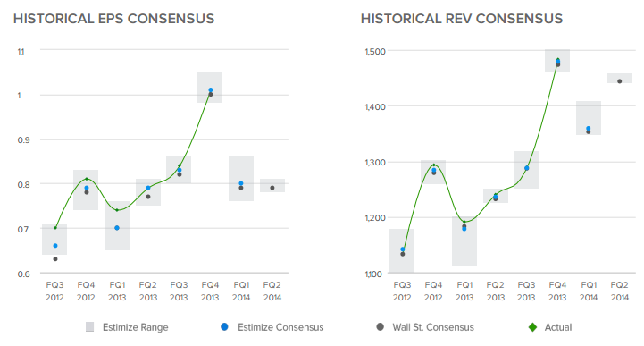This screenshot has width=644, height=346.
Task: Click Rev chart x-axis label FQ2 2013
Action: tap(496, 291)
